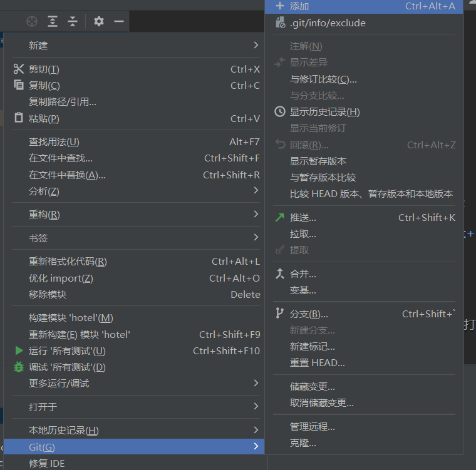This screenshot has height=470, width=476.
Task: Select 显示暂存版本 in Git submenu
Action: [x=364, y=161]
